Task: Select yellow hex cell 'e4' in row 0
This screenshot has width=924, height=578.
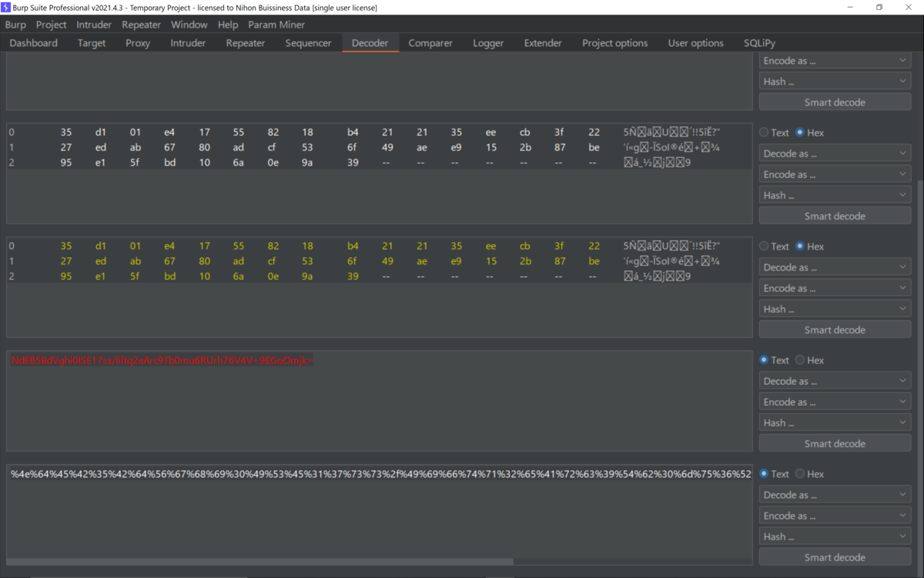Action: pyautogui.click(x=169, y=247)
